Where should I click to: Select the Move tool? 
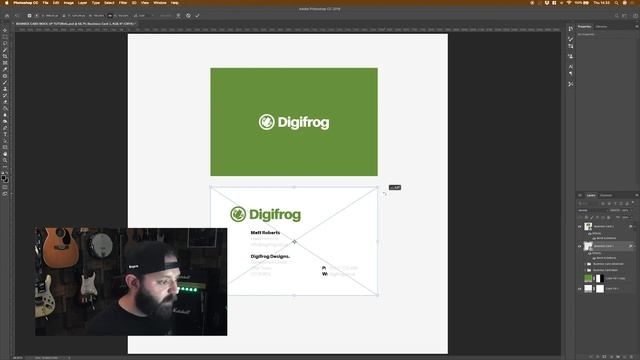5,30
